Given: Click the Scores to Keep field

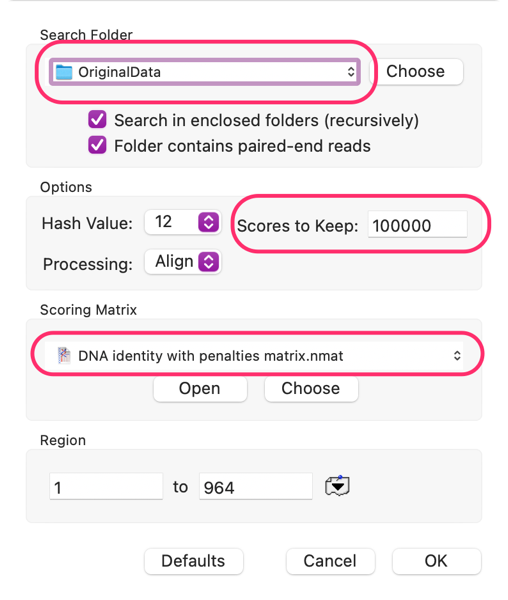Looking at the screenshot, I should (417, 225).
